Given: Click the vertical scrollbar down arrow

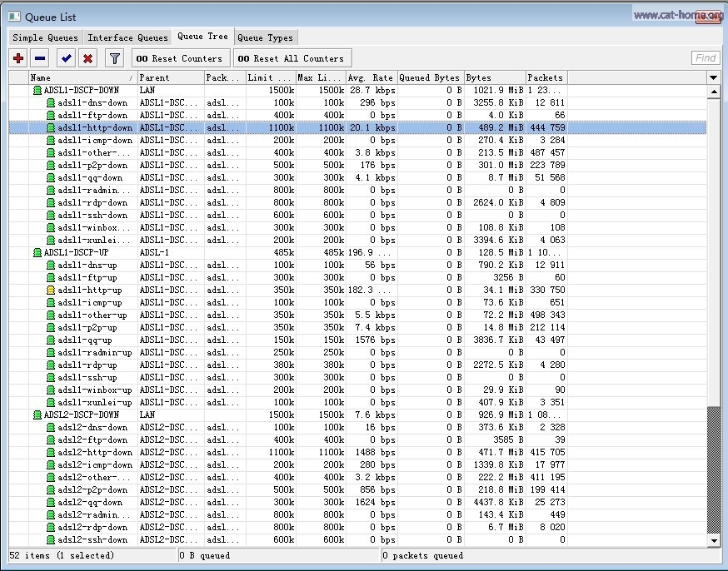Looking at the screenshot, I should click(713, 541).
